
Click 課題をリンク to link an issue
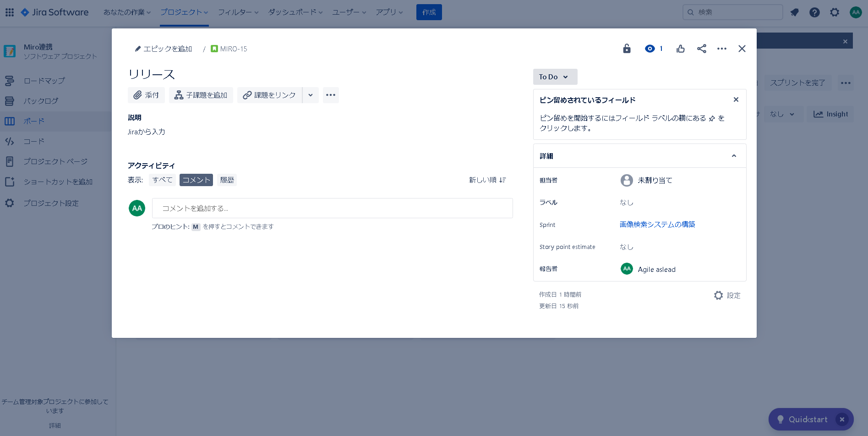tap(269, 95)
